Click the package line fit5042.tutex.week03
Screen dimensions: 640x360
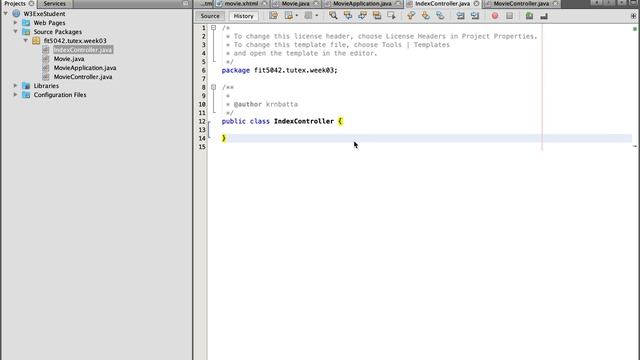point(280,70)
